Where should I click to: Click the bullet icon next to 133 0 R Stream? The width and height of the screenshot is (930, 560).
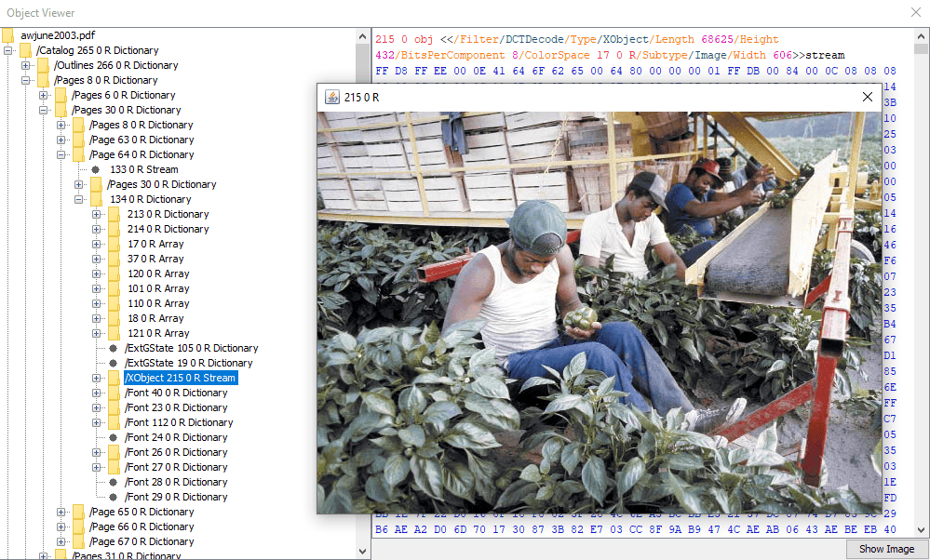click(x=96, y=169)
